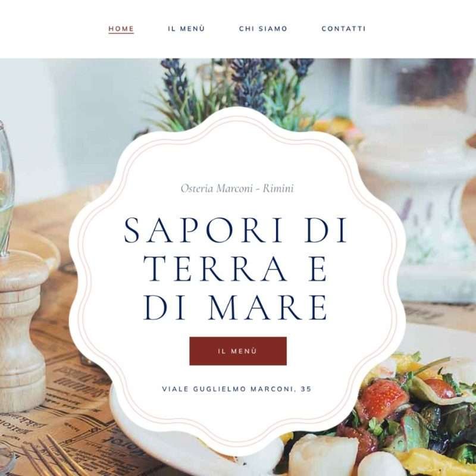This screenshot has width=476, height=476.
Task: Select the Viale Guglielmo Marconi, 35 address
Action: tap(237, 389)
